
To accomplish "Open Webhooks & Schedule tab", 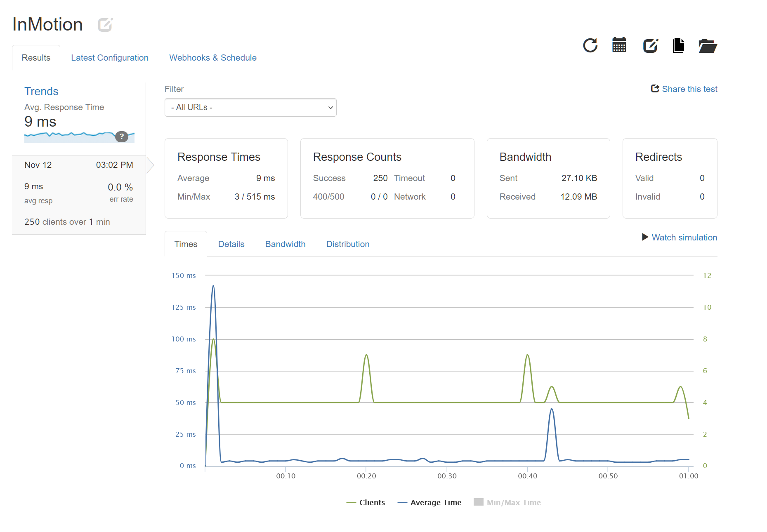I will (213, 58).
